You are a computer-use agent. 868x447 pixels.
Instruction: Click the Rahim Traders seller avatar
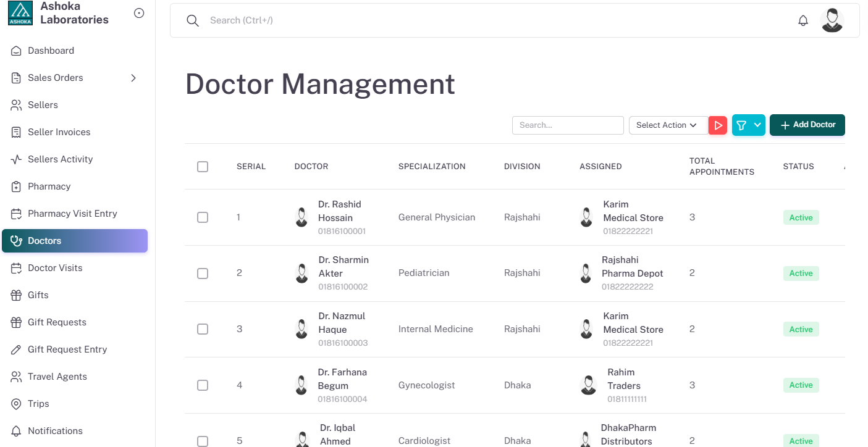click(x=589, y=385)
